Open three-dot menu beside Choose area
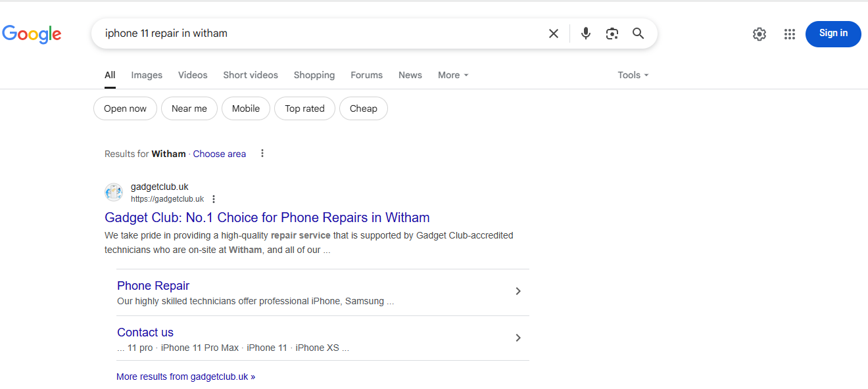The image size is (868, 389). coord(262,153)
